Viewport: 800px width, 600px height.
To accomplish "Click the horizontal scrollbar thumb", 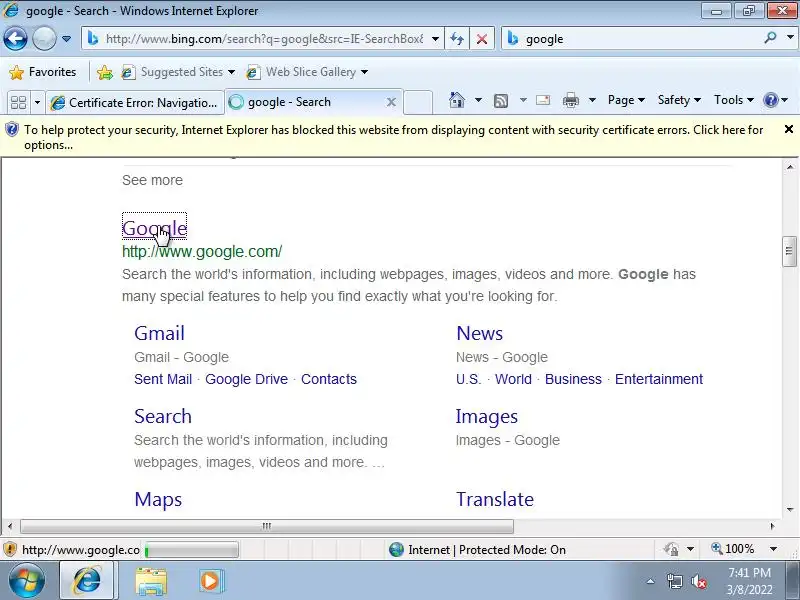I will click(x=267, y=526).
